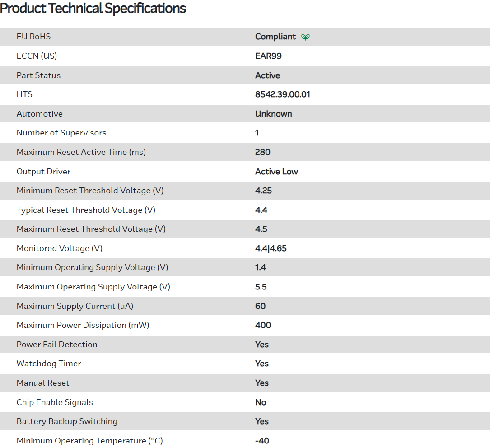Select the Typical Reset Threshold value 4.4

261,210
